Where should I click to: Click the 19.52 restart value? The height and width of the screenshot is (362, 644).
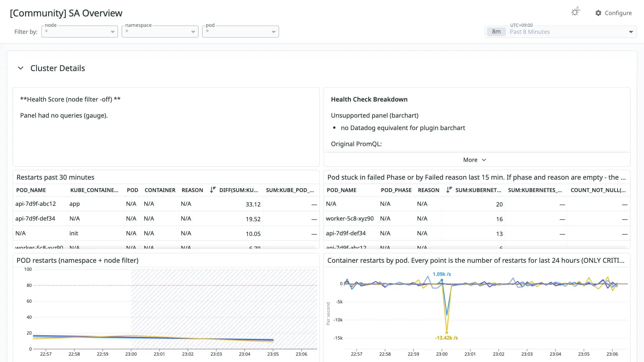(253, 219)
